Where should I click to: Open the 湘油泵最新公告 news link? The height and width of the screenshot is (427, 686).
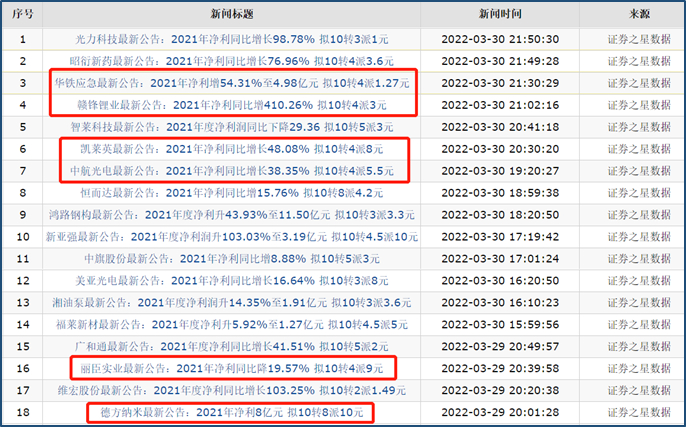tap(232, 302)
